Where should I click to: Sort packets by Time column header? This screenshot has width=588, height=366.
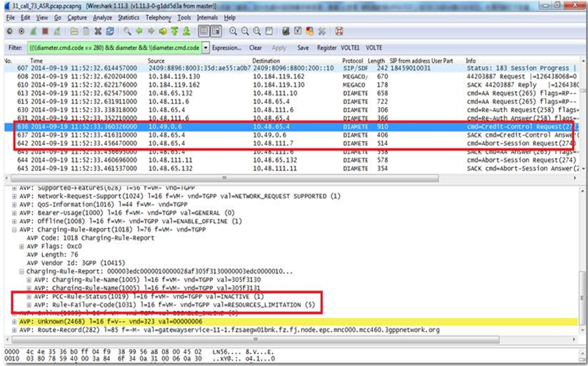pyautogui.click(x=36, y=60)
